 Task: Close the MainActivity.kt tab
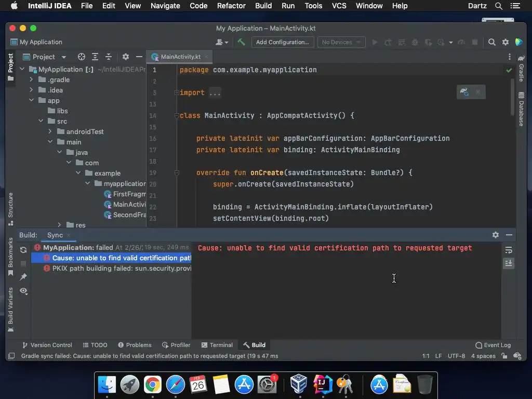206,57
